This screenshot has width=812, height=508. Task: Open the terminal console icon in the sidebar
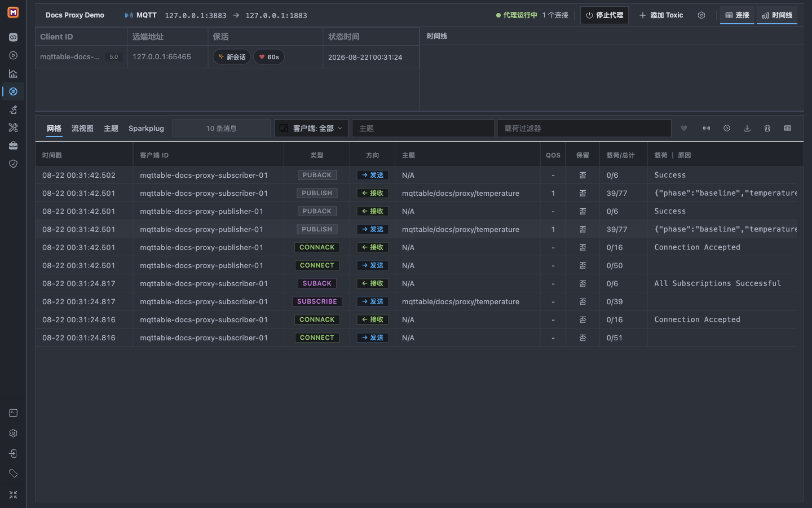13,413
